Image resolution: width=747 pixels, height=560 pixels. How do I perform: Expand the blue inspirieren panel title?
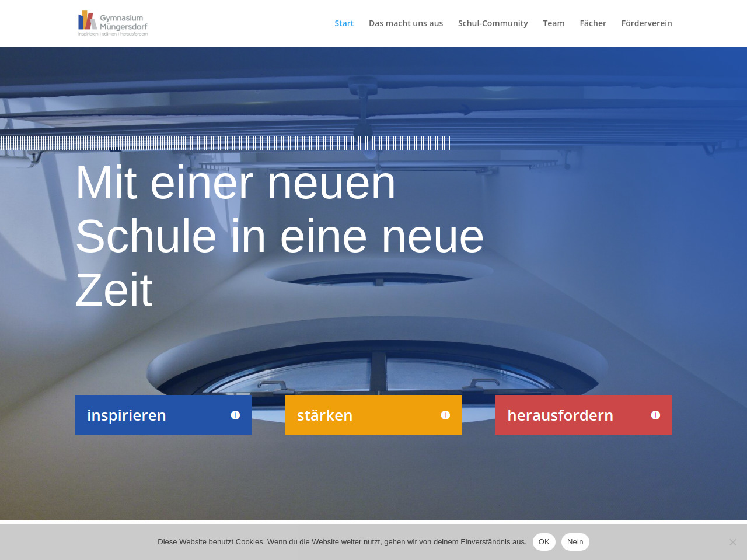(x=127, y=415)
